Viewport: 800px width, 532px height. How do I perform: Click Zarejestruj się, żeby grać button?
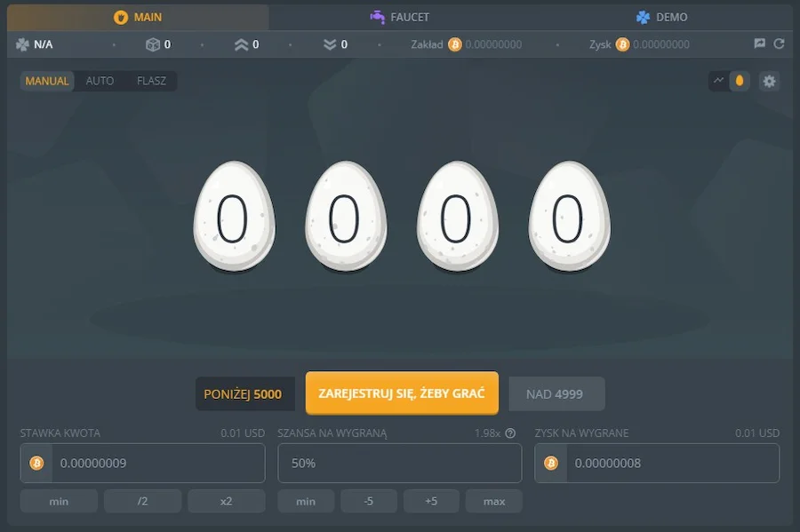(402, 393)
